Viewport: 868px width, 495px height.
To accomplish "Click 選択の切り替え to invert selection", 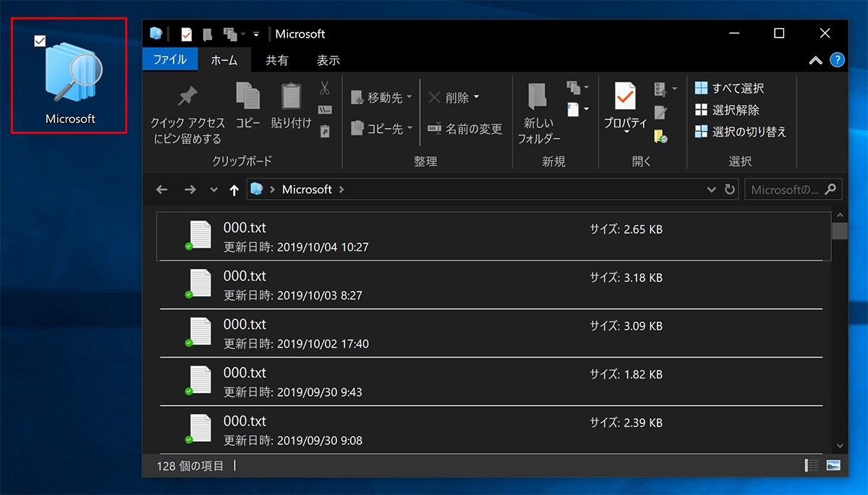I will 740,132.
